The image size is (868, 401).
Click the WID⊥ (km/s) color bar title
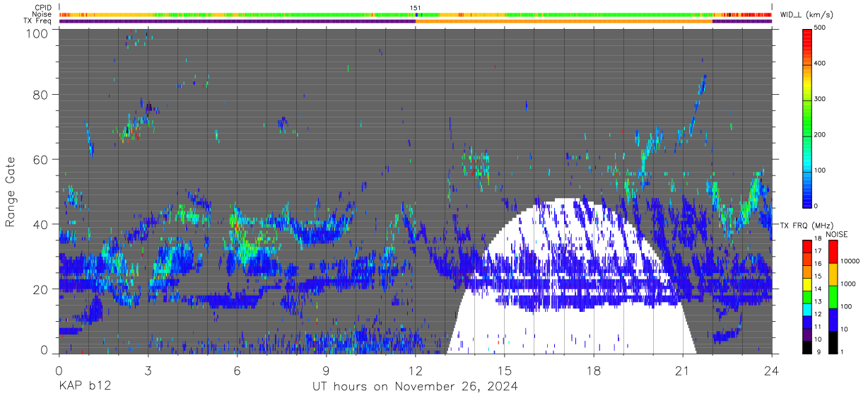[x=808, y=15]
